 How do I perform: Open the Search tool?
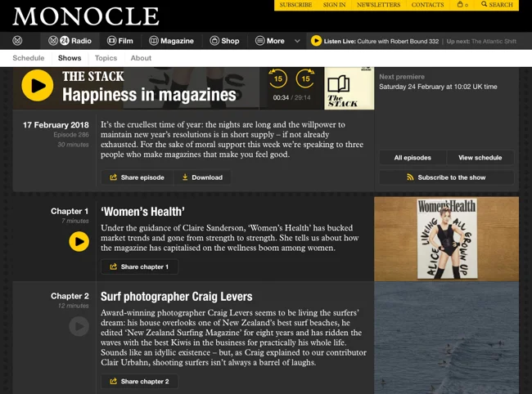tap(497, 4)
